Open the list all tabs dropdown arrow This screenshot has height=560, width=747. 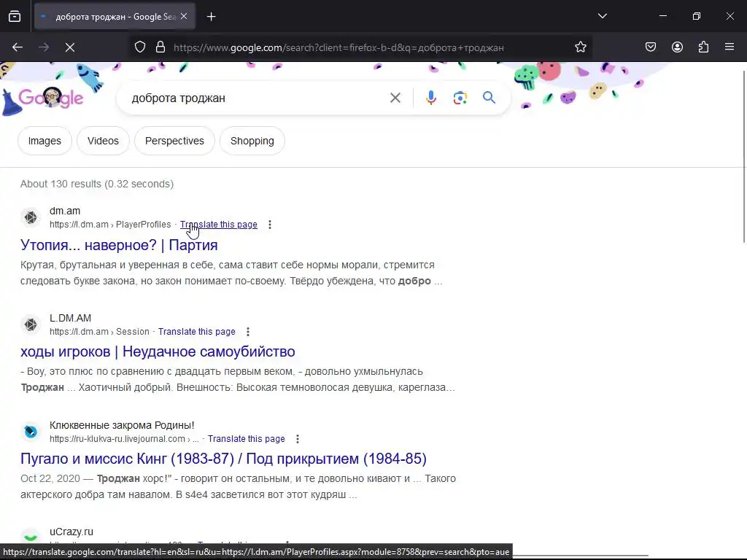[602, 16]
